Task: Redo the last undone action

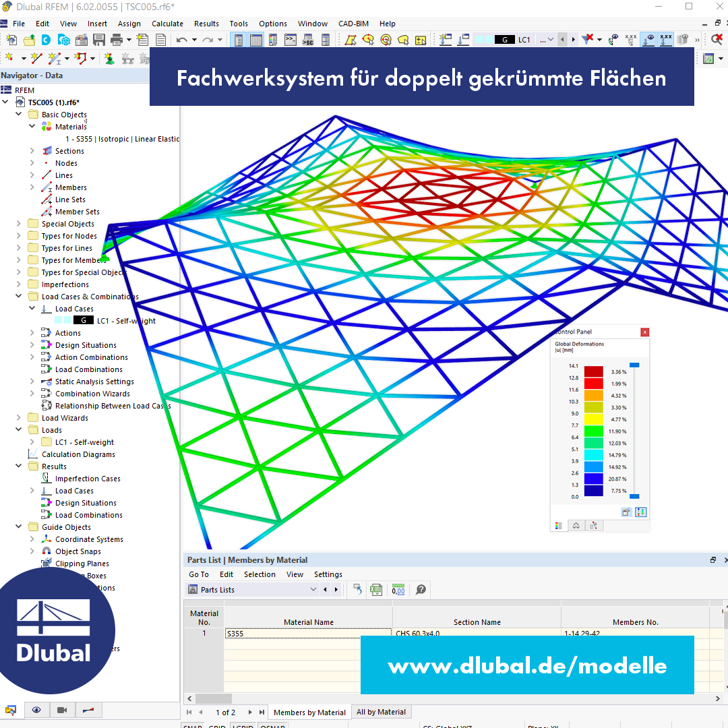Action: (x=208, y=40)
